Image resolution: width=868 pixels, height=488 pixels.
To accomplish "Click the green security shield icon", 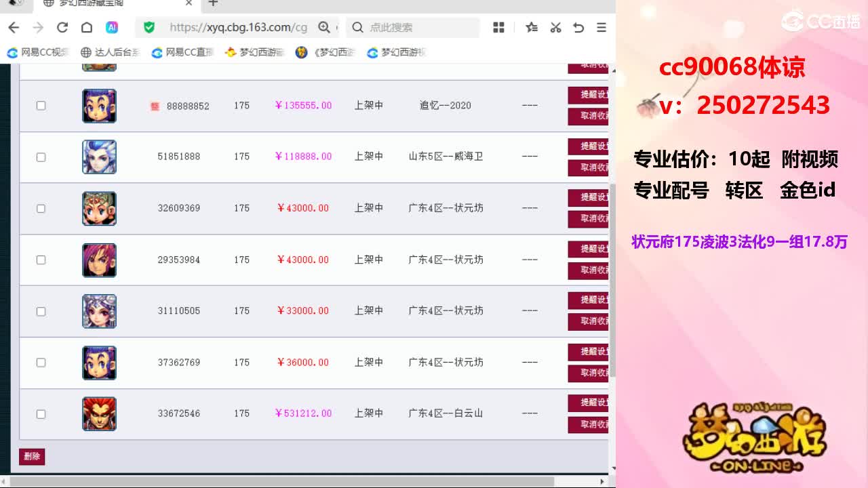I will 149,27.
